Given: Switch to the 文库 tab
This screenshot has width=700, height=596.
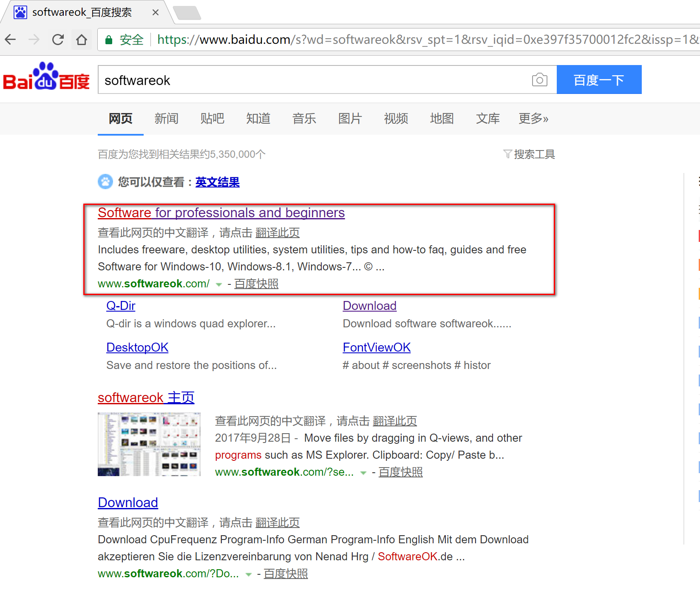Looking at the screenshot, I should point(488,118).
